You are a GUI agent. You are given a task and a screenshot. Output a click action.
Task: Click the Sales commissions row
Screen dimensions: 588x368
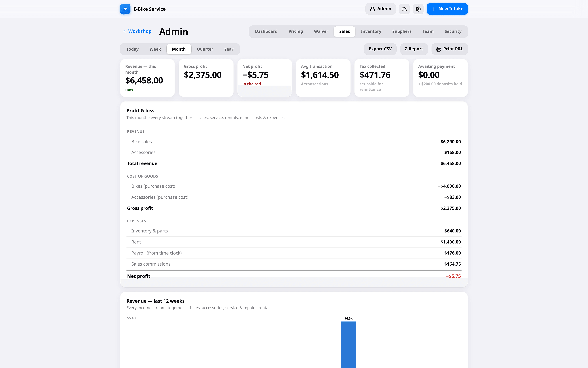coord(294,264)
